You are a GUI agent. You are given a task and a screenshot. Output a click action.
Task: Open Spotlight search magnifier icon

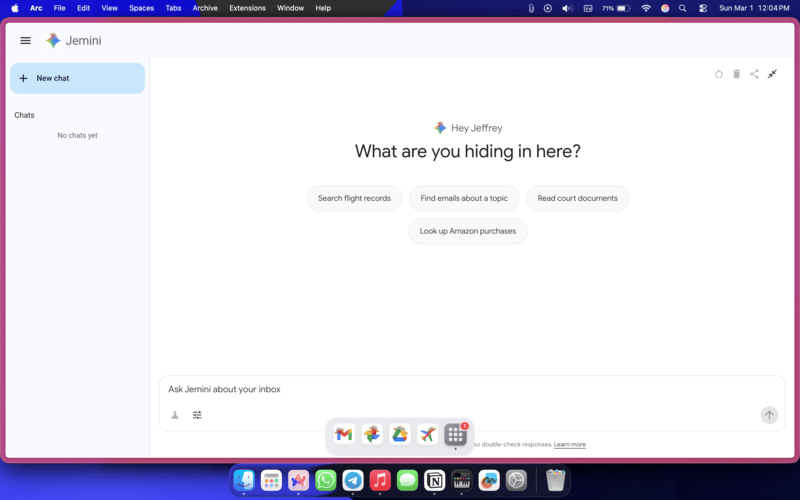coord(683,8)
